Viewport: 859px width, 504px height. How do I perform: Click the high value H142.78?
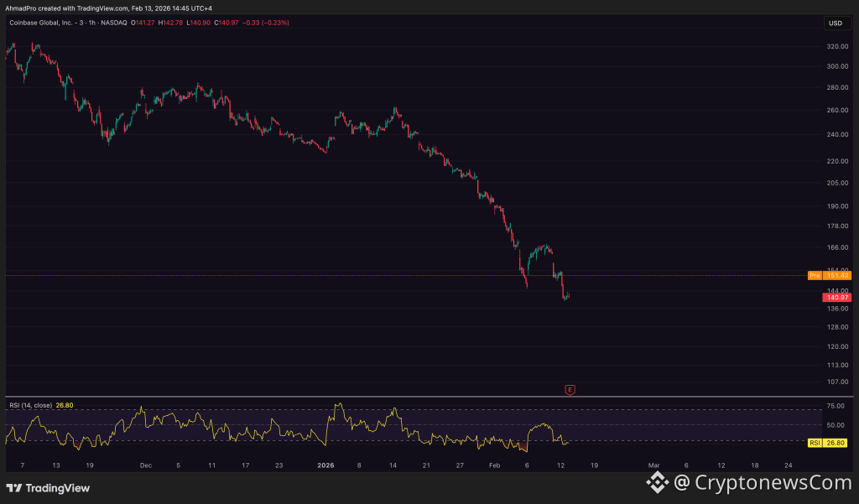170,23
